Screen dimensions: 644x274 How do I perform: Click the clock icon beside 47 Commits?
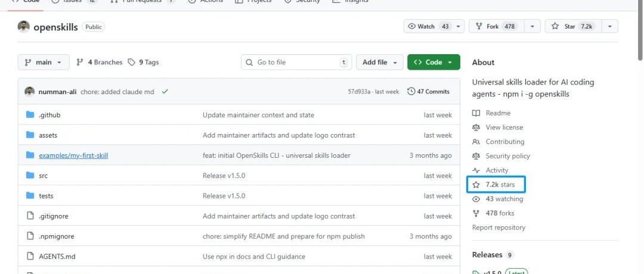[x=411, y=92]
